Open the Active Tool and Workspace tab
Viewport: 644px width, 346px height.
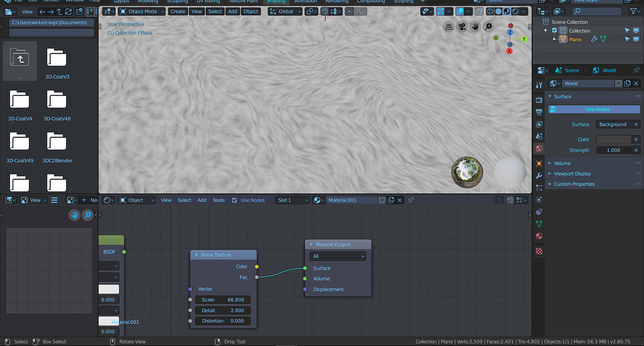tap(539, 85)
